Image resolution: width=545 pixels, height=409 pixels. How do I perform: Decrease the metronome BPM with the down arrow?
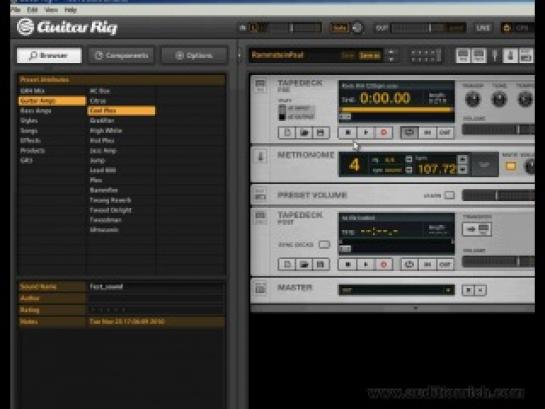tap(463, 170)
